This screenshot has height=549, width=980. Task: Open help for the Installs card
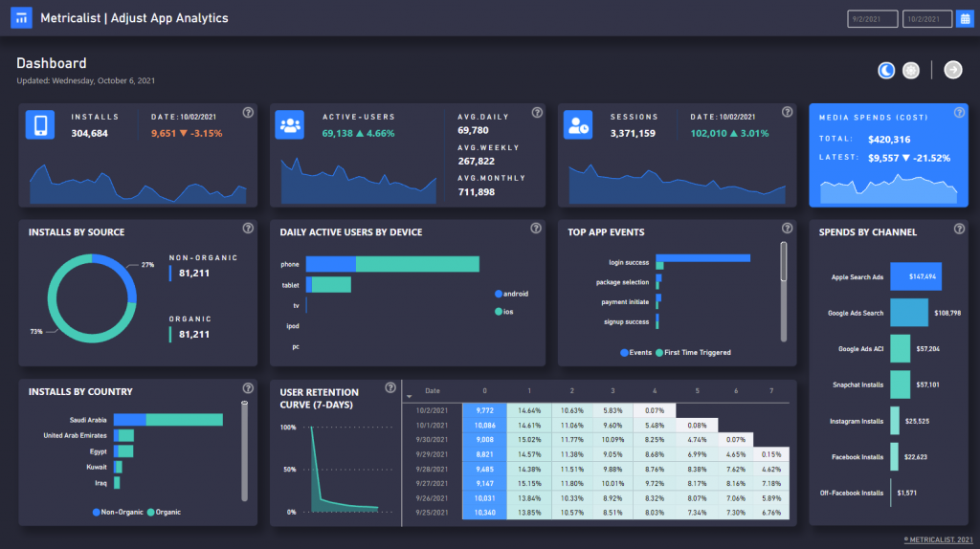click(248, 113)
